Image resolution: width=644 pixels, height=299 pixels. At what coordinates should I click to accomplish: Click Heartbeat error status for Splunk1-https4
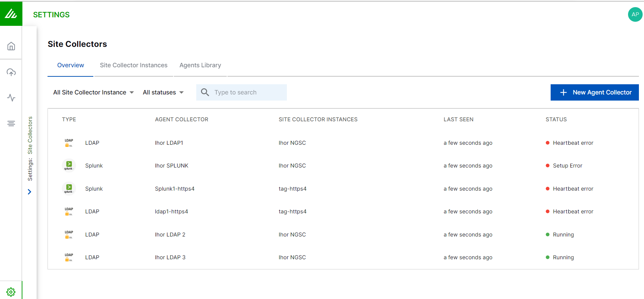573,189
